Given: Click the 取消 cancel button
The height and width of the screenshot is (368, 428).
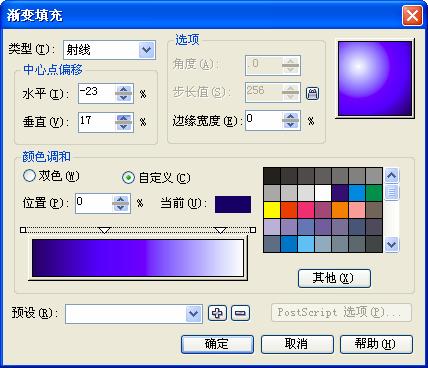Looking at the screenshot, I should (297, 344).
